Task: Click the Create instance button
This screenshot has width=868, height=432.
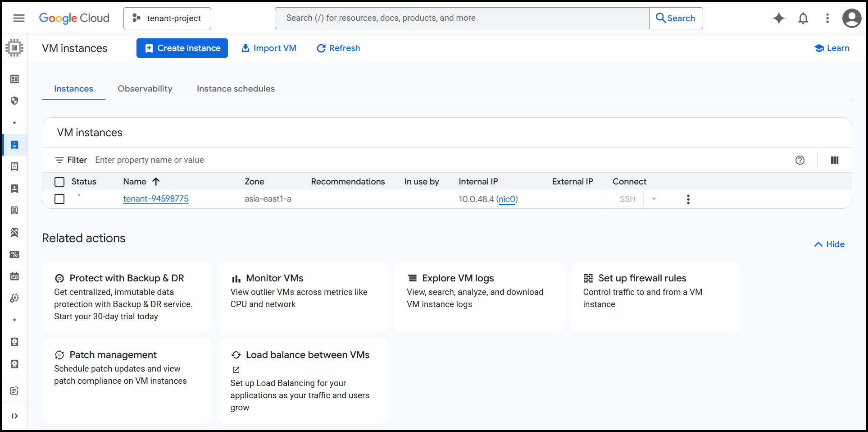Action: tap(182, 48)
